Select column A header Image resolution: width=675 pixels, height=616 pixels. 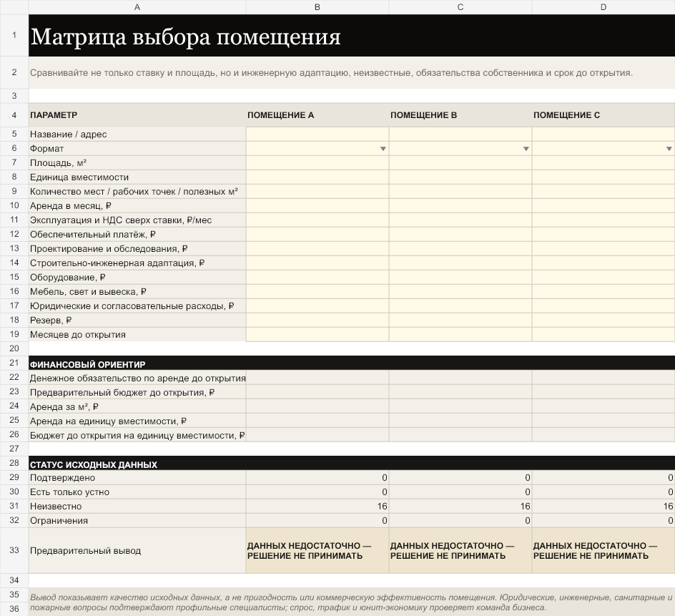click(137, 7)
